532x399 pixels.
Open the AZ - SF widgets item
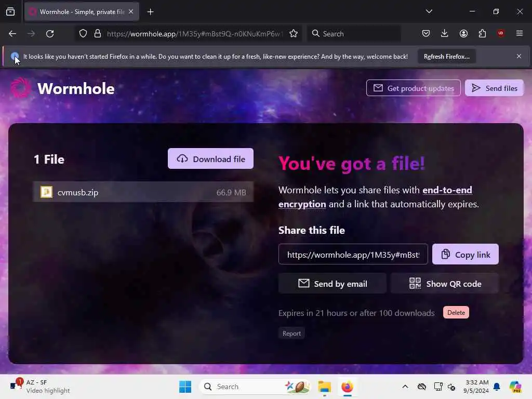[40, 387]
